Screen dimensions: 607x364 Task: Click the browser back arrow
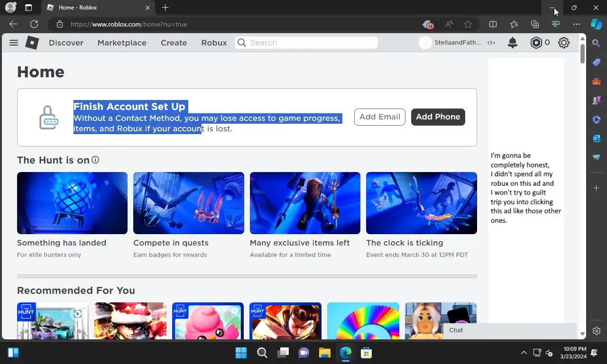(13, 24)
